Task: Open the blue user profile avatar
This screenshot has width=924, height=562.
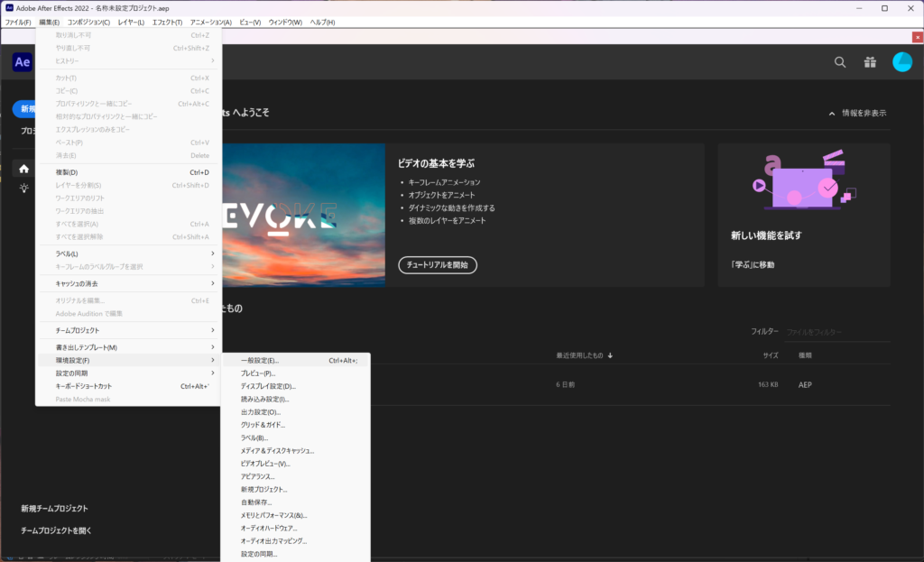Action: point(902,62)
